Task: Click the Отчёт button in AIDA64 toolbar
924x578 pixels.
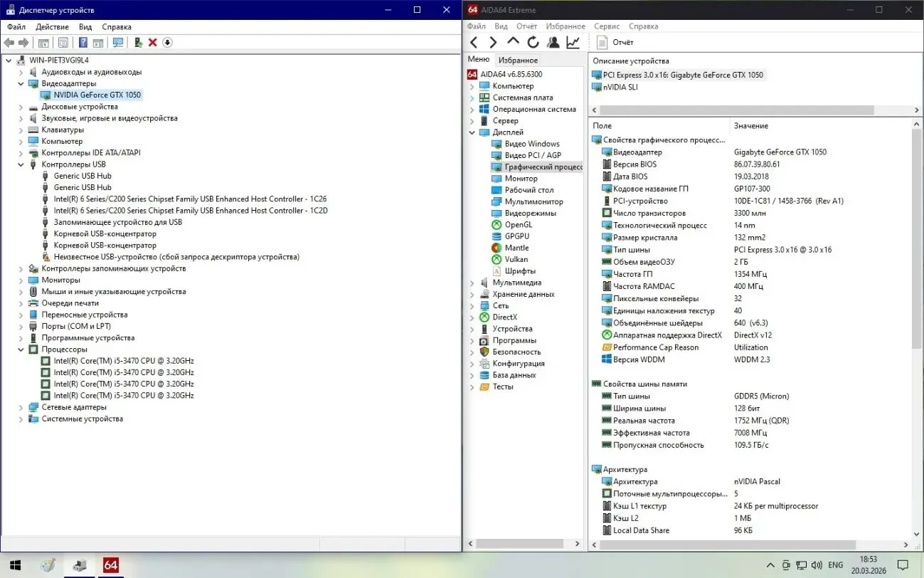Action: (x=615, y=43)
